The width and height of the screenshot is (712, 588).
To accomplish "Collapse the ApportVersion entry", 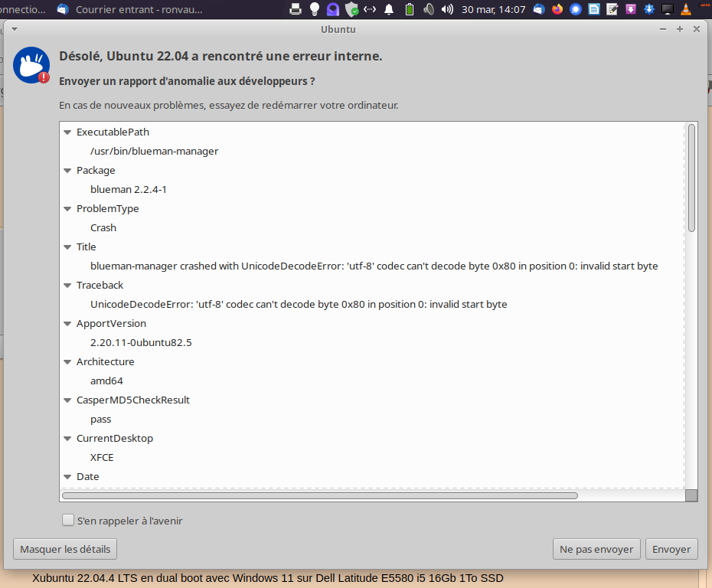I will 67,324.
